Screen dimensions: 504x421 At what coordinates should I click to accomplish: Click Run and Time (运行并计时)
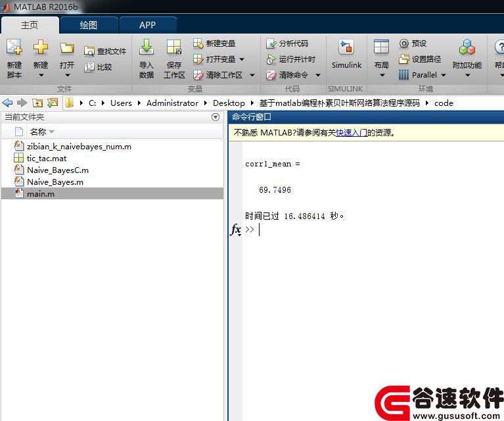pyautogui.click(x=290, y=59)
